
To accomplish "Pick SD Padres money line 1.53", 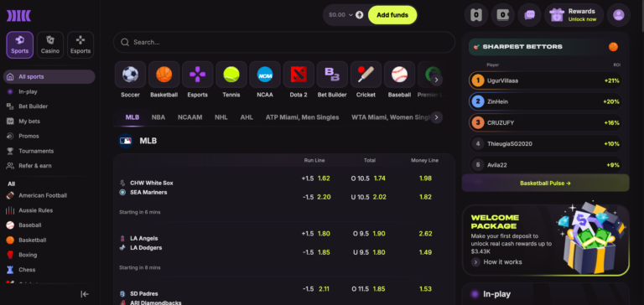I will pyautogui.click(x=425, y=289).
